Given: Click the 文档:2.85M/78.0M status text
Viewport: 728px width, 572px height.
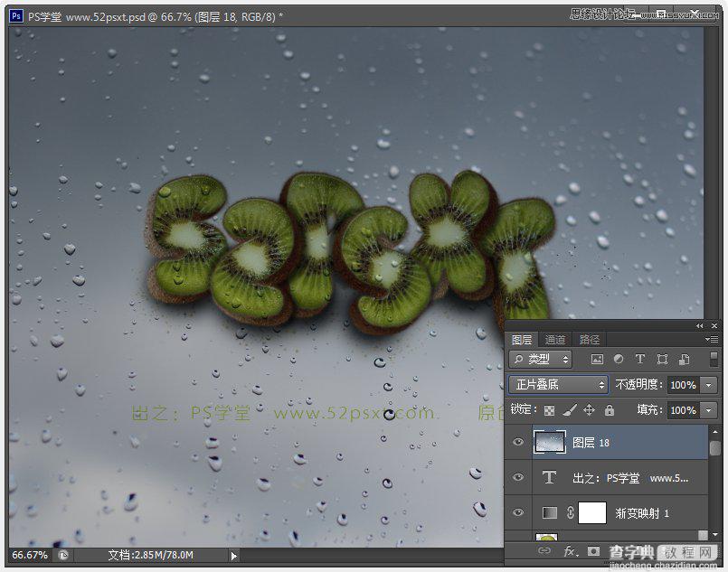Looking at the screenshot, I should pyautogui.click(x=150, y=556).
